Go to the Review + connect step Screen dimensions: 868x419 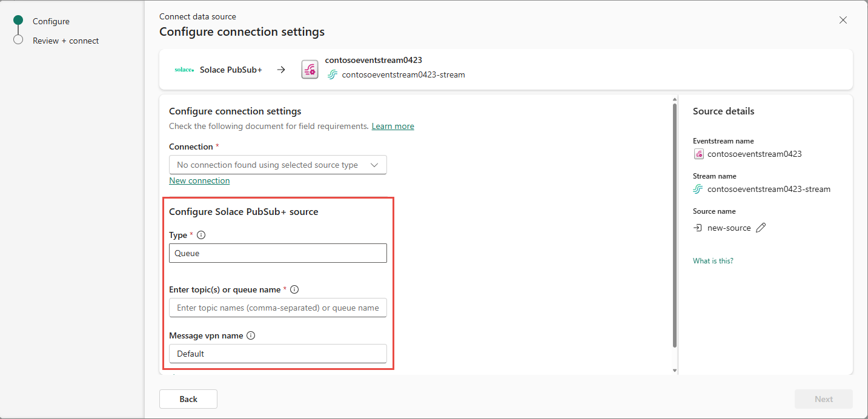click(x=65, y=41)
